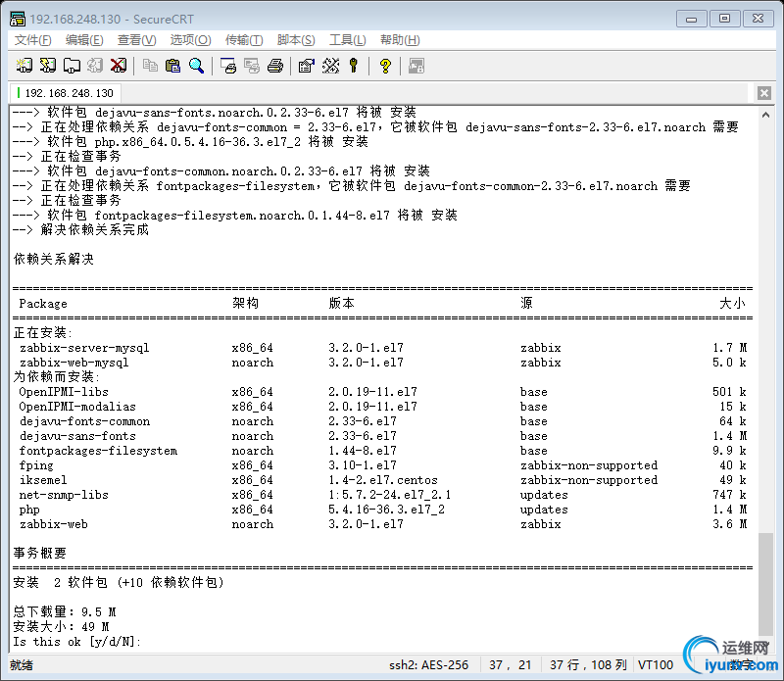Click 'zabbix-web-mysql' package name
Screen dimensions: 784x681
(74, 363)
